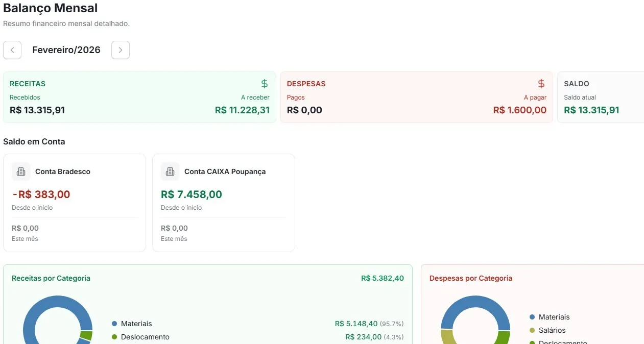This screenshot has height=344, width=644.
Task: Click the dollar icon on the DESPESAS card
Action: click(x=541, y=83)
